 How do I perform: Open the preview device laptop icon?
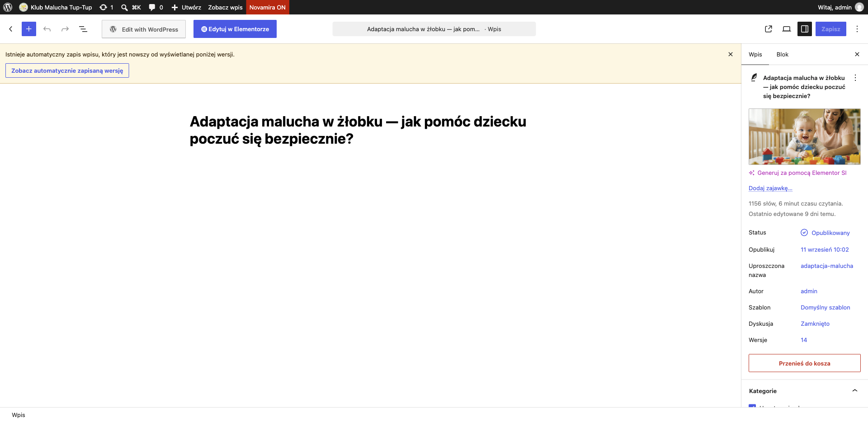click(x=787, y=29)
